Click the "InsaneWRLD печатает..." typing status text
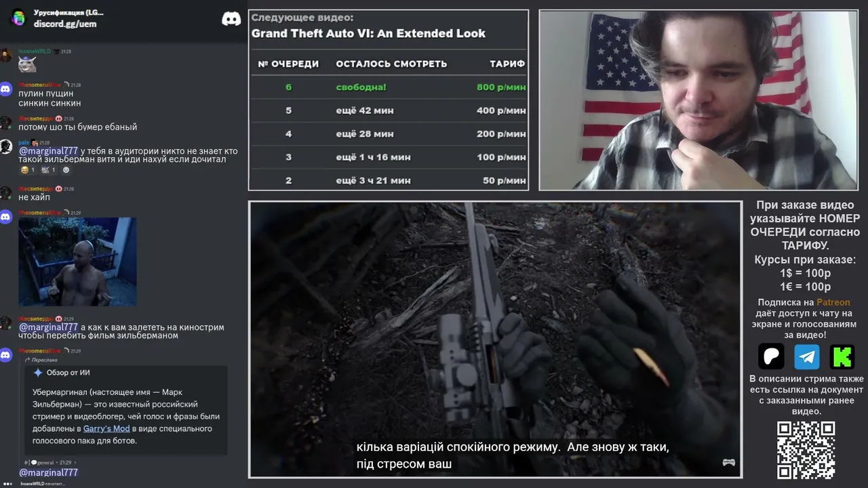This screenshot has height=488, width=868. pyautogui.click(x=43, y=484)
